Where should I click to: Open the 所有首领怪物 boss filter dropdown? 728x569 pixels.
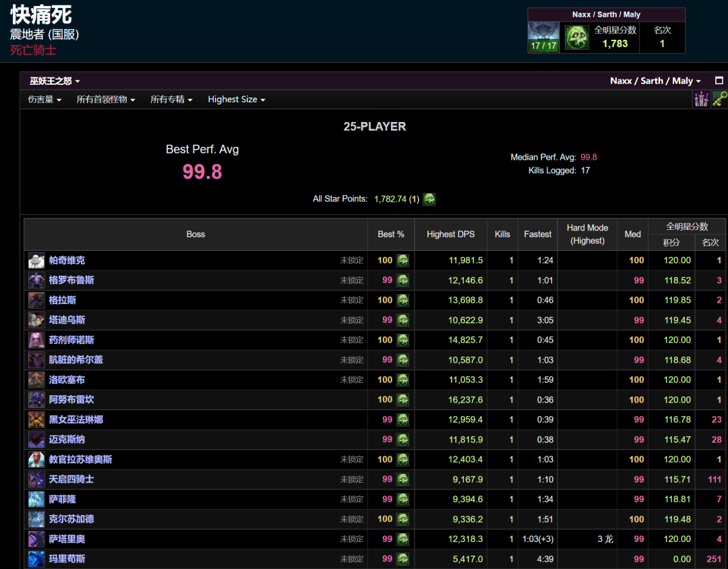(x=106, y=99)
